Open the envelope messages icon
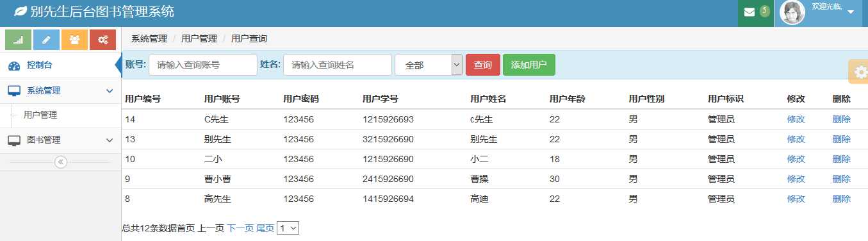868x241 pixels. pyautogui.click(x=749, y=12)
